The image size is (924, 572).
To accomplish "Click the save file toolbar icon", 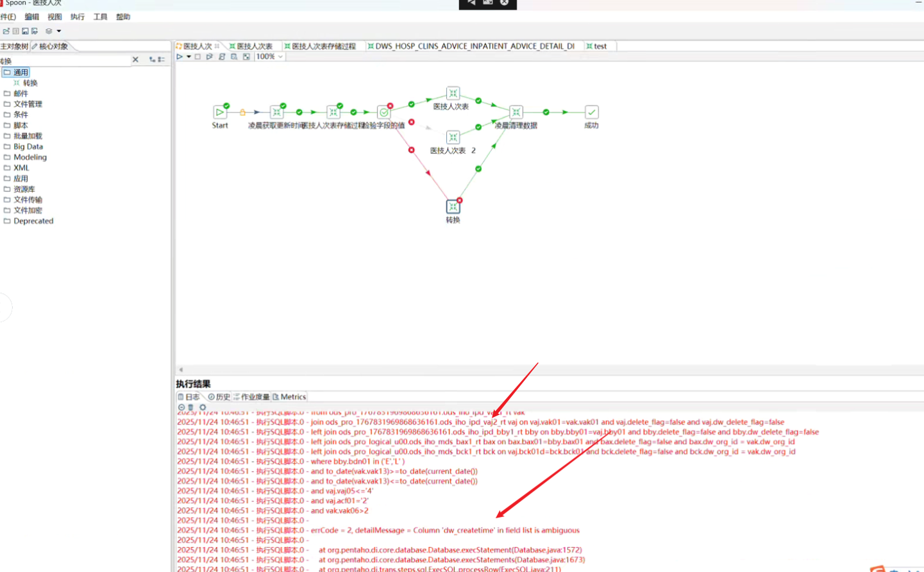I will coord(26,31).
